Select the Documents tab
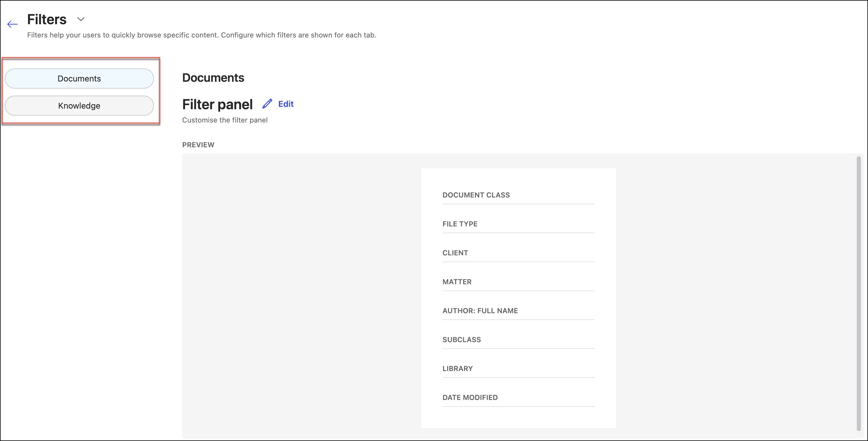The image size is (868, 441). tap(79, 79)
